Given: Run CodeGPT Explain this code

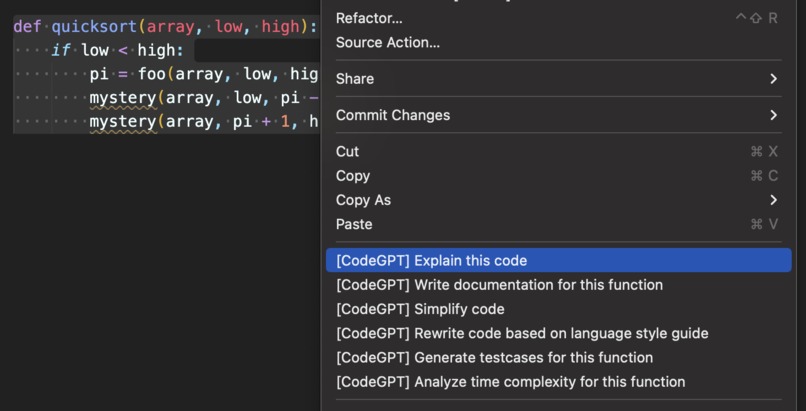Looking at the screenshot, I should tap(558, 260).
